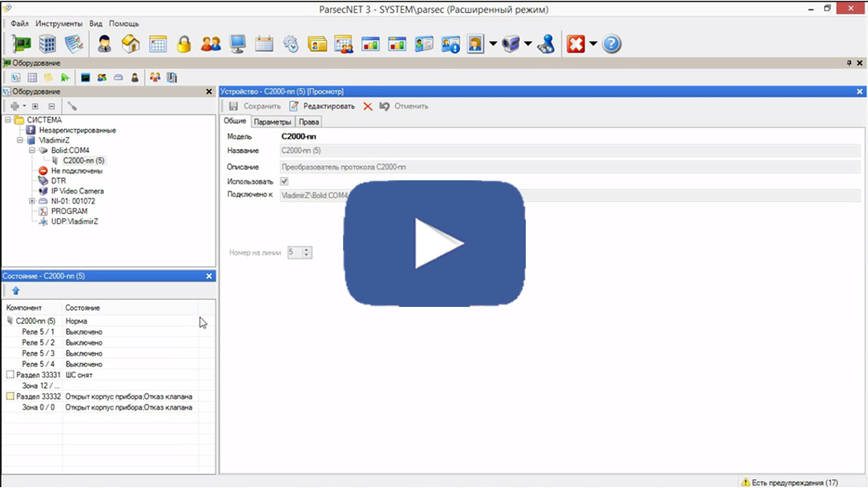The width and height of the screenshot is (868, 488).
Task: Collapse the VladimirZ tree node
Action: 20,140
